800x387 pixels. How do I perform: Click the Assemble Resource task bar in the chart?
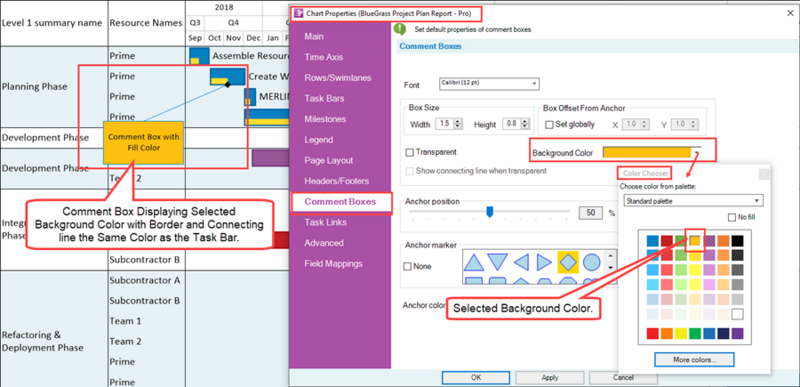click(x=199, y=56)
